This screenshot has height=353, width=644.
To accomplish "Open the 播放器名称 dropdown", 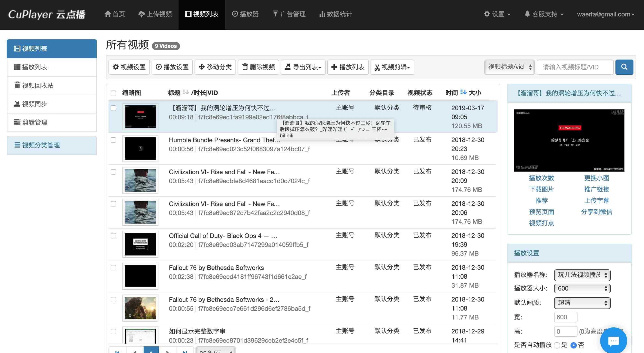I will [582, 275].
